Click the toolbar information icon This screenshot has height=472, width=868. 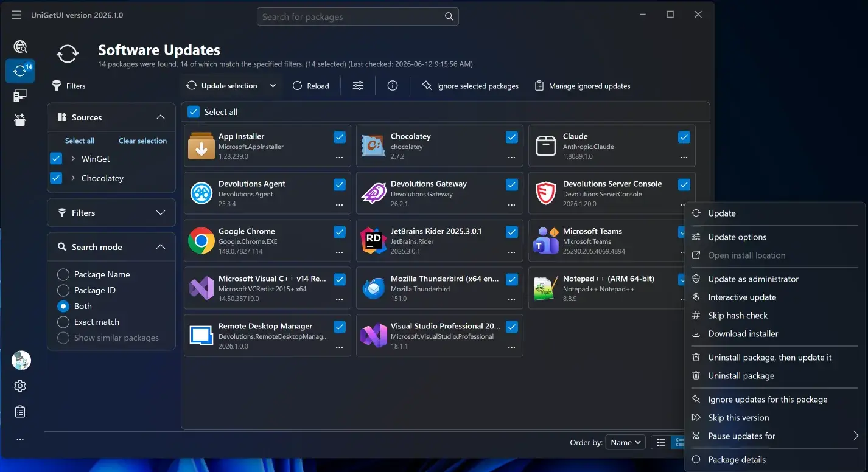pyautogui.click(x=393, y=86)
